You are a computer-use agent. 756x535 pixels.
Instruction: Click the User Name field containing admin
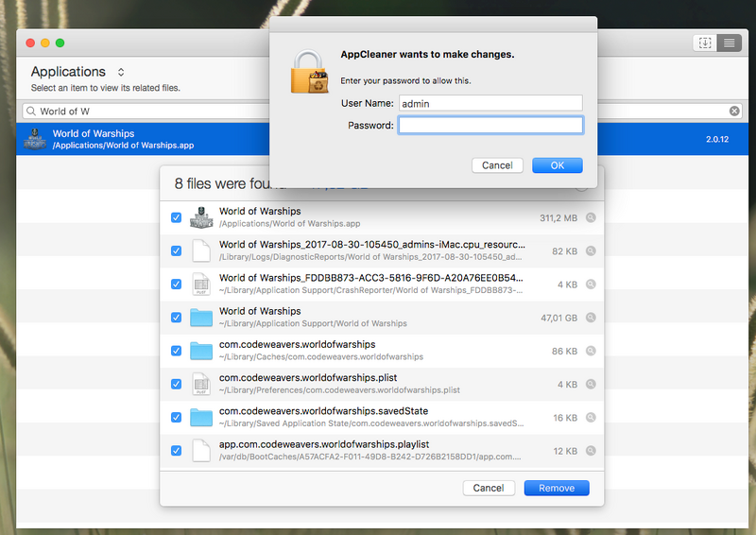(x=490, y=103)
